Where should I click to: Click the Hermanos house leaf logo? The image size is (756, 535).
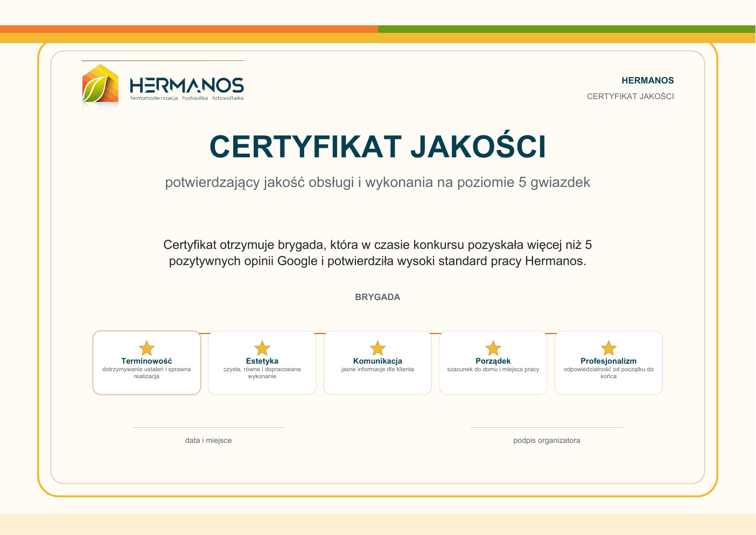pyautogui.click(x=100, y=84)
